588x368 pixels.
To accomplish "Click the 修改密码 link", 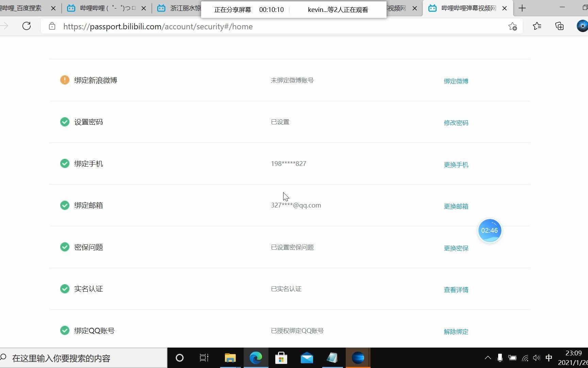I will 456,123.
